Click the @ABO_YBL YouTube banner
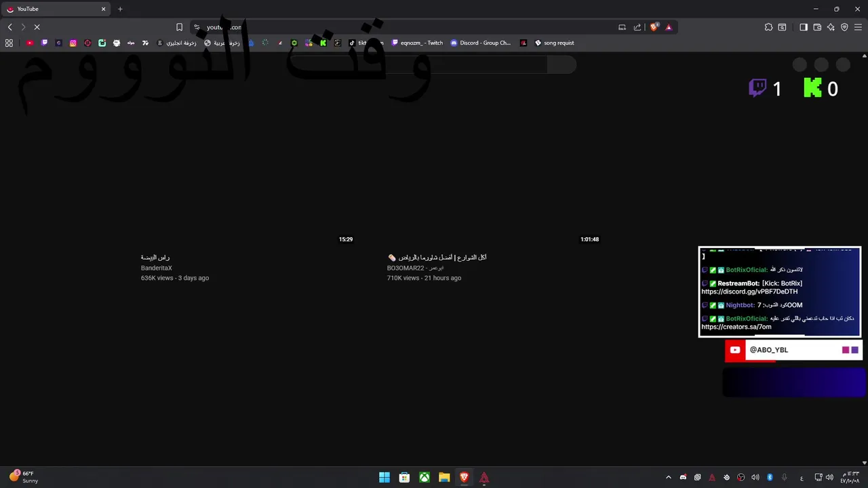868x488 pixels. coord(793,350)
